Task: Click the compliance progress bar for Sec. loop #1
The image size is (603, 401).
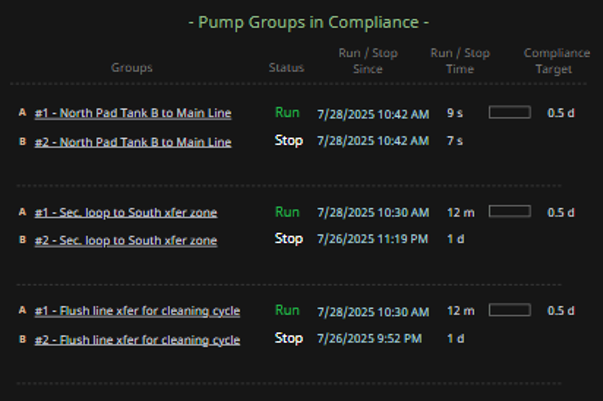Action: point(509,212)
